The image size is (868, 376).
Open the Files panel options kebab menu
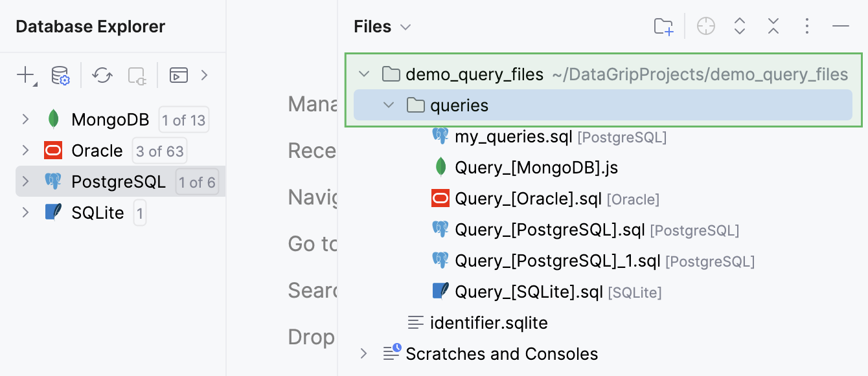tap(806, 26)
